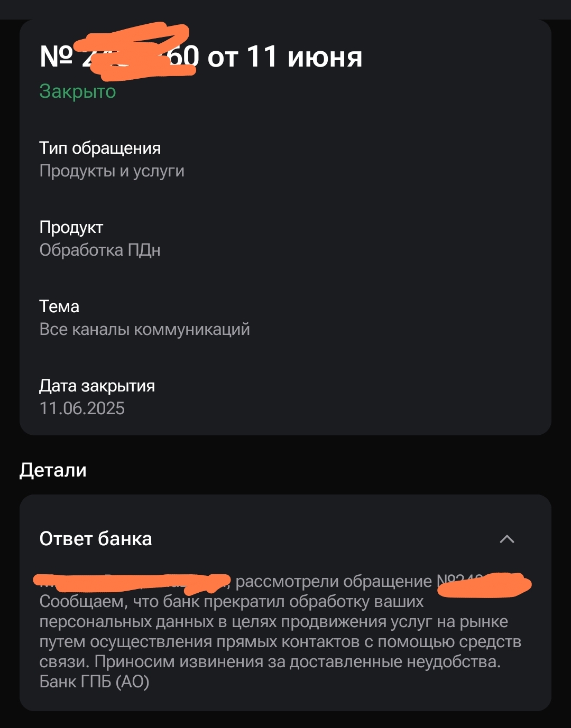Tap the redacted name in bank reply
The width and height of the screenshot is (571, 728).
[x=132, y=582]
